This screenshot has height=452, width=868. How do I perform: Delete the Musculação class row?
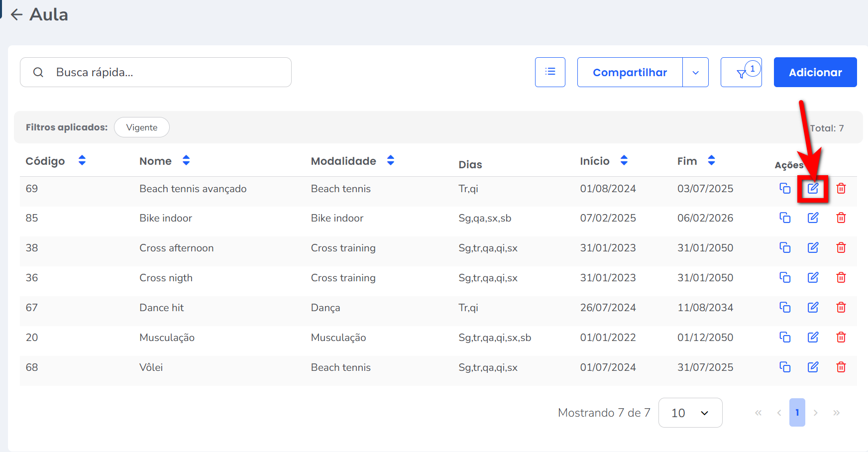tap(841, 337)
